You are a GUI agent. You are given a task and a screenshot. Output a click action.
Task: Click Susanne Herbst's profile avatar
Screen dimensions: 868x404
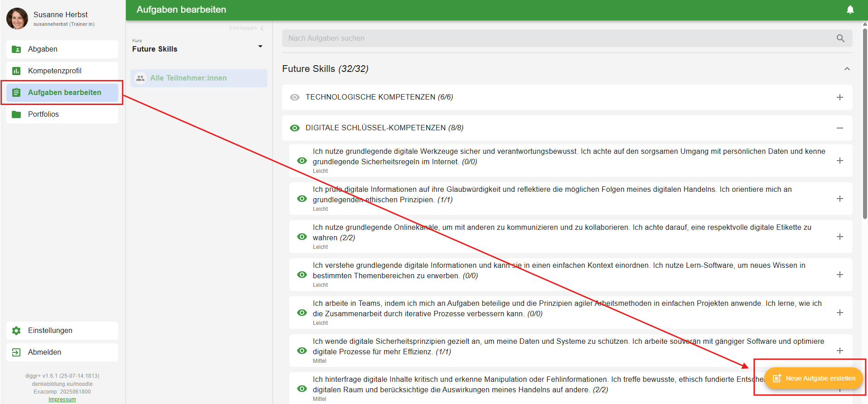coord(17,19)
